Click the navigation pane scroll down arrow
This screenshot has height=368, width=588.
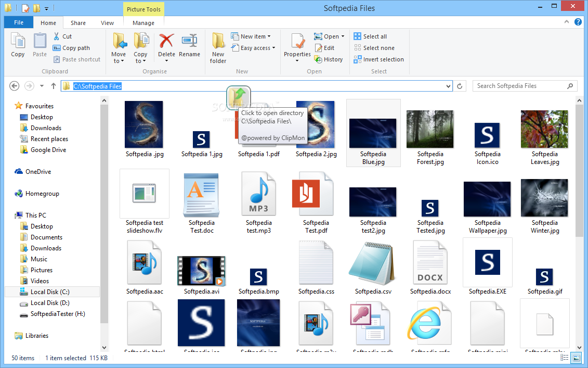pos(104,348)
